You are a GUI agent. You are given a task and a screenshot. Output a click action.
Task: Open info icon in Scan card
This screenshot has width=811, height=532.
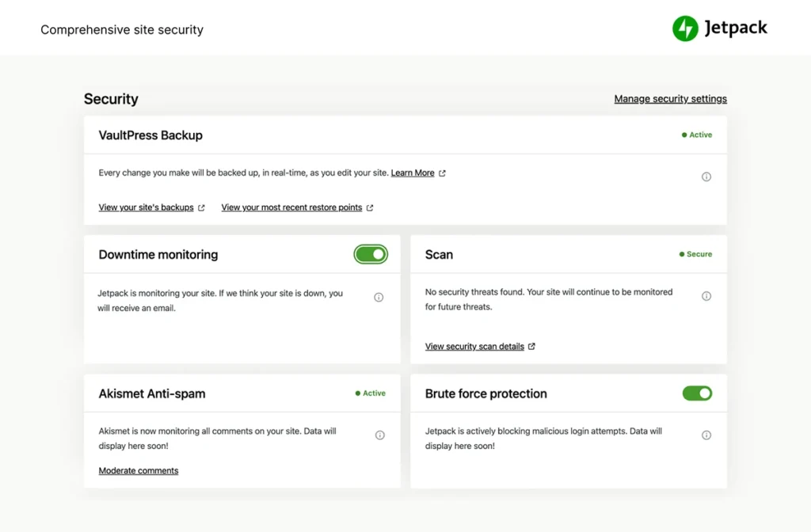[706, 296]
